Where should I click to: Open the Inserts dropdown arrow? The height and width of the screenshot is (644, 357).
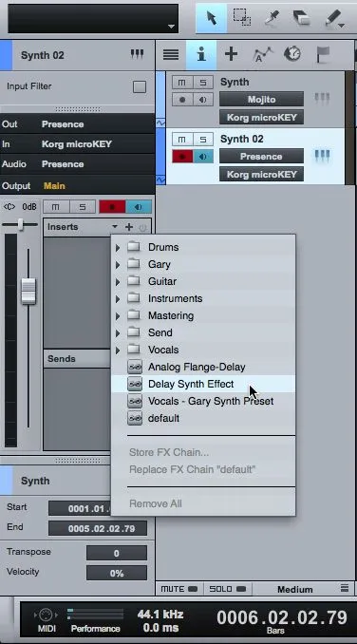point(115,227)
